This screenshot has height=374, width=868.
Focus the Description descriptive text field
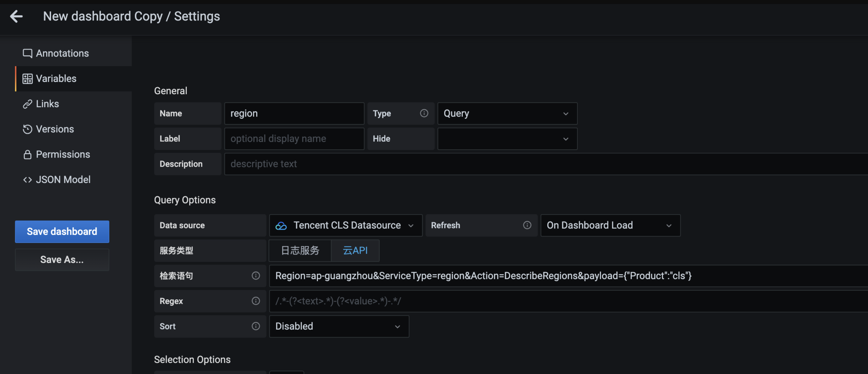pos(546,164)
